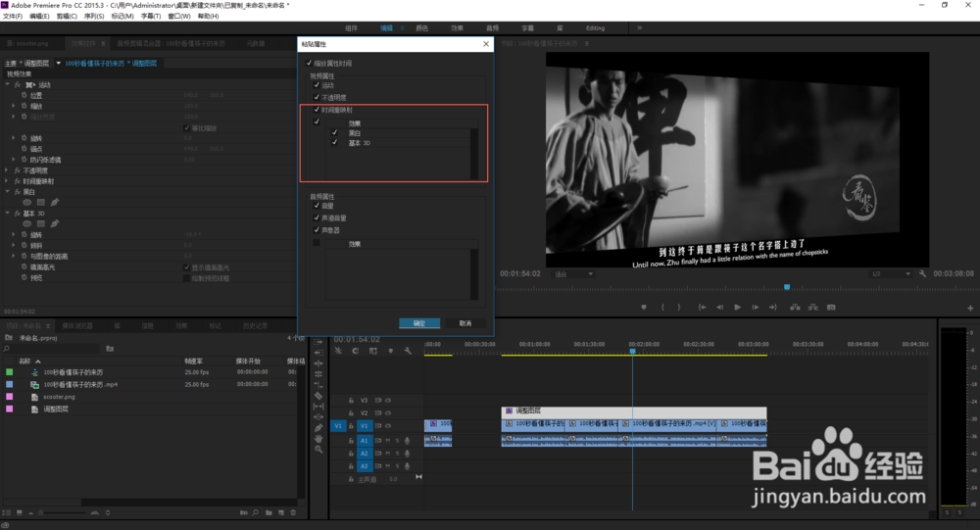Screen dimensions: 980x530
Task: Select the 调整图层 clip on track V2
Action: (x=634, y=411)
